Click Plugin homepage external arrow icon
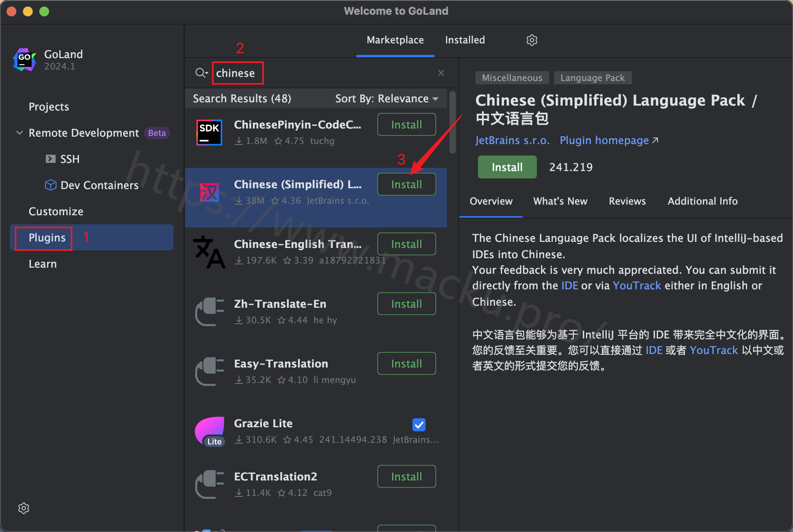The width and height of the screenshot is (793, 532). pyautogui.click(x=655, y=140)
